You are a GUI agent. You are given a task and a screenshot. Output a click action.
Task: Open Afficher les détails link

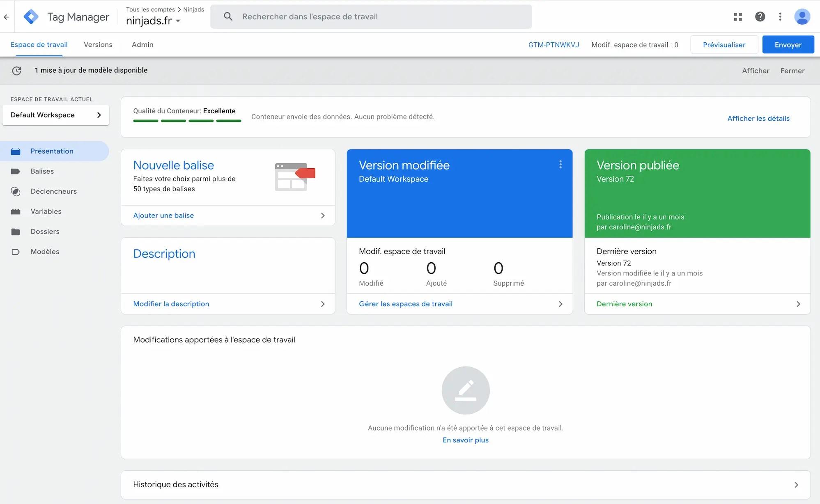coord(758,118)
